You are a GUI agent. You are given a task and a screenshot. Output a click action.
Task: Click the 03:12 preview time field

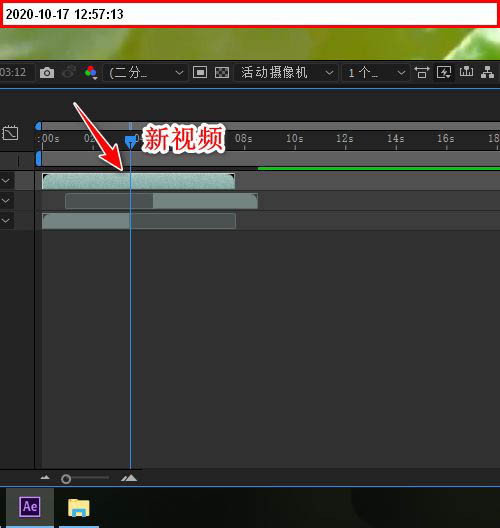click(x=14, y=72)
